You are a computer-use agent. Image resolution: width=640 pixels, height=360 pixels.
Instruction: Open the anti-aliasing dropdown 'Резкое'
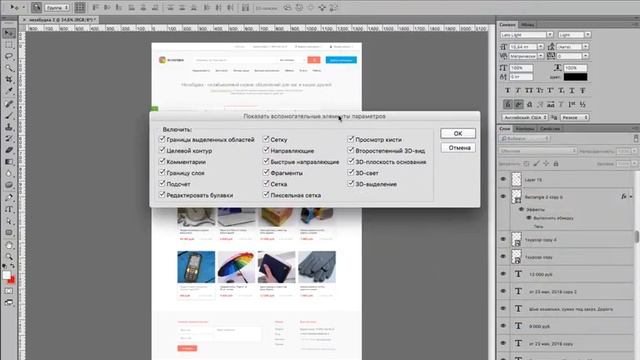coord(574,118)
